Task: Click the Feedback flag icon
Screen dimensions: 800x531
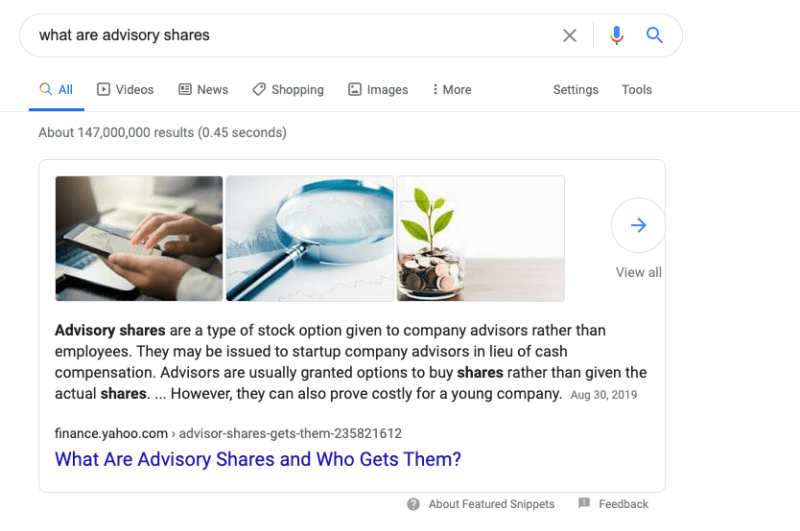Action: point(584,504)
